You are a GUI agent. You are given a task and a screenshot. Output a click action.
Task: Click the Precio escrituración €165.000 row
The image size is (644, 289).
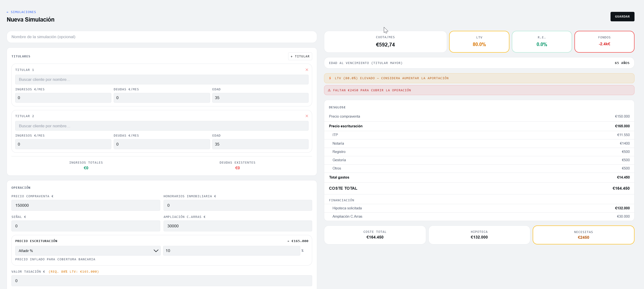[x=479, y=126]
